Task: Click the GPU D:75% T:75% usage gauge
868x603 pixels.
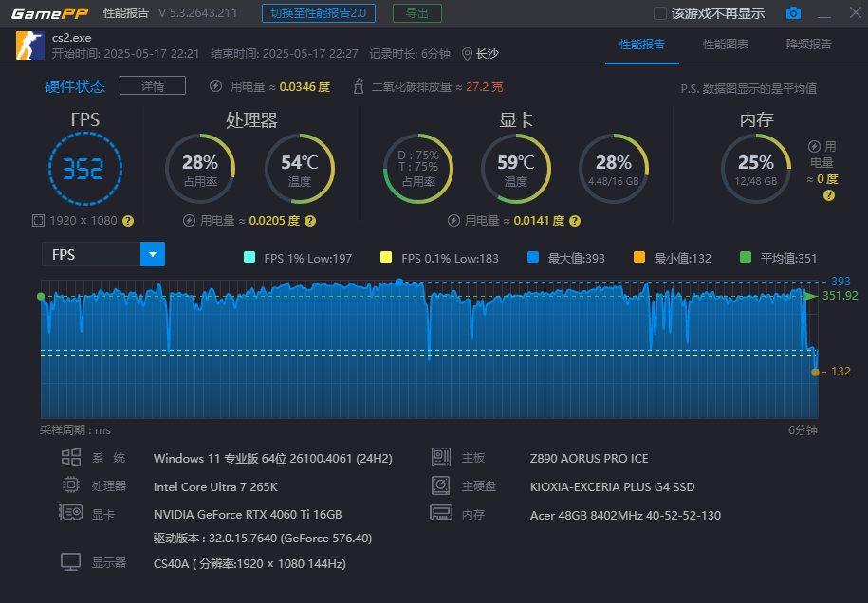Action: [418, 169]
